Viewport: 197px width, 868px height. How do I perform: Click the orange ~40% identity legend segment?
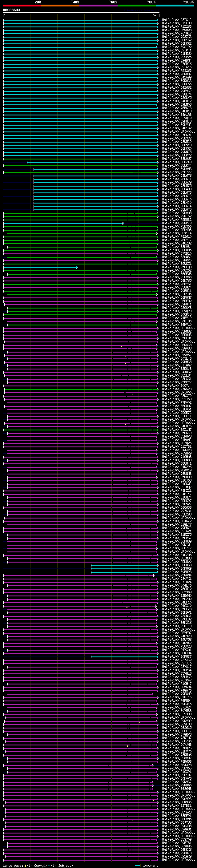tap(60, 6)
